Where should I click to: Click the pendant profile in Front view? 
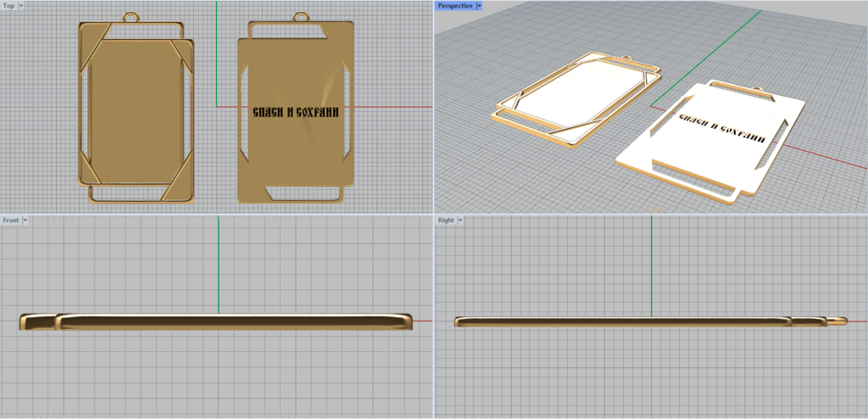(x=217, y=321)
